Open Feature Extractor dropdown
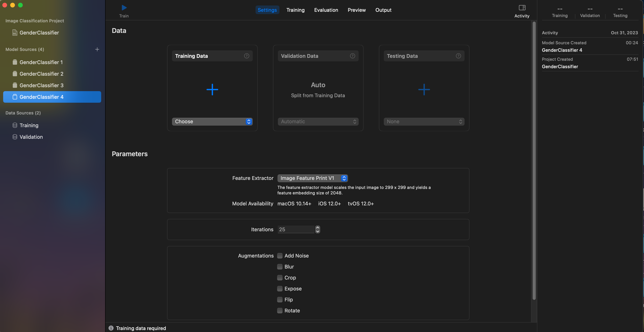Screen dimensions: 644x332 click(313, 178)
